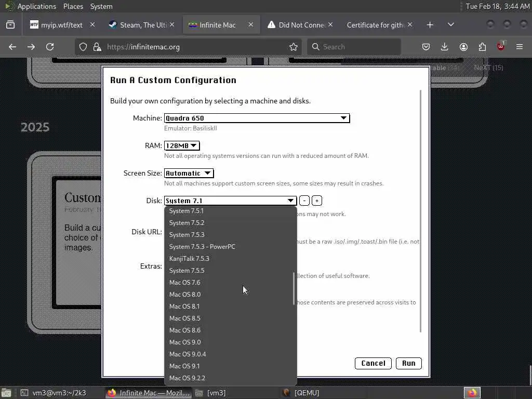Remove disk with the minus button
This screenshot has height=399, width=532.
pos(304,201)
